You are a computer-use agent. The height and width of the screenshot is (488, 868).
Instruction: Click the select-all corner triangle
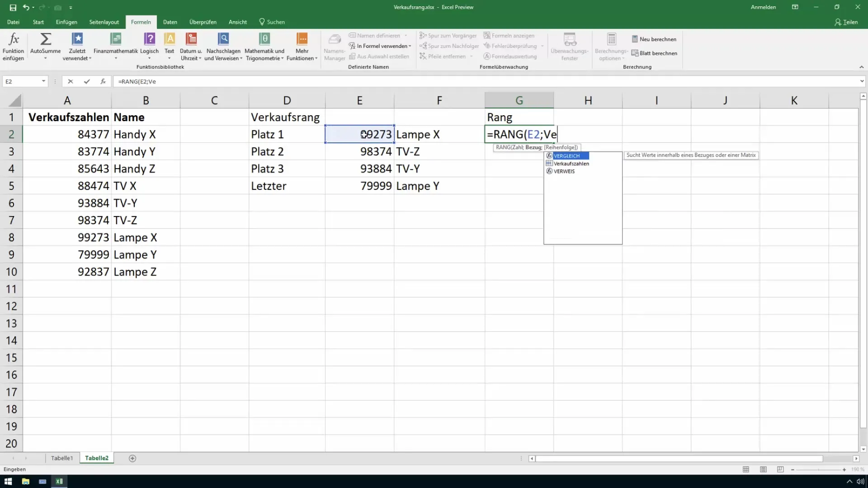tap(14, 100)
